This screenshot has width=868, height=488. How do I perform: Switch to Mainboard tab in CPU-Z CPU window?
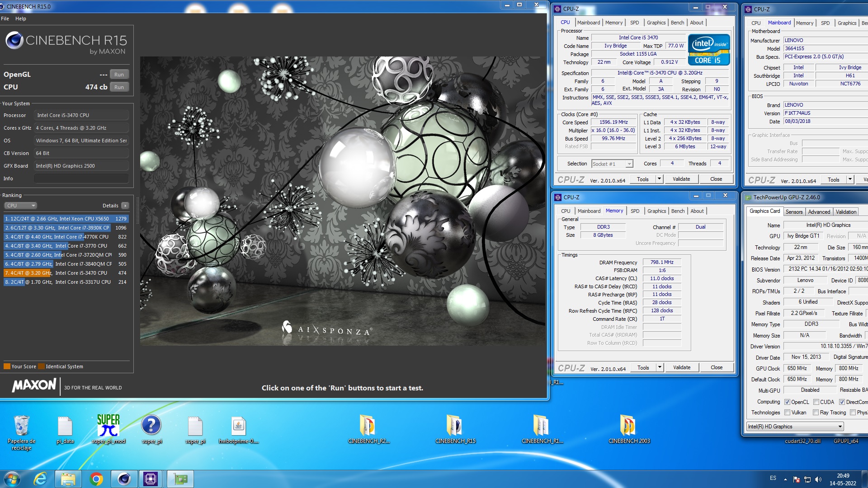click(589, 23)
